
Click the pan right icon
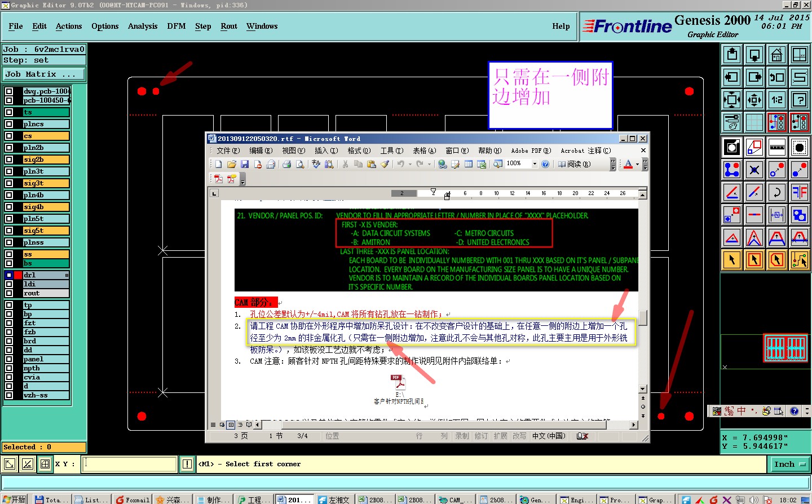click(x=754, y=77)
